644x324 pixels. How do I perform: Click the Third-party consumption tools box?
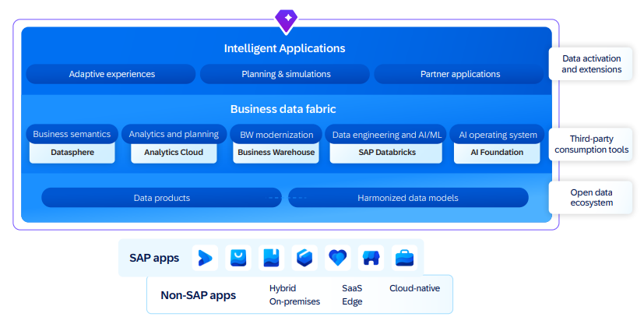pyautogui.click(x=591, y=144)
